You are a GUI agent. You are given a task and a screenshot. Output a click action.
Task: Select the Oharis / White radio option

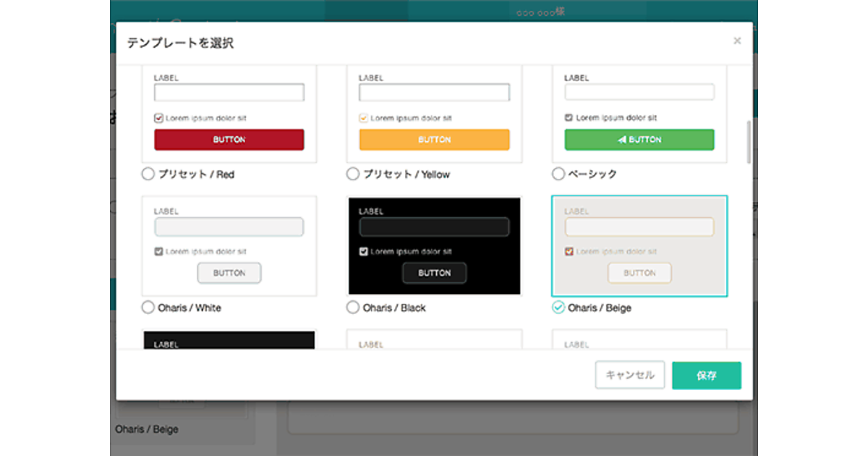(148, 308)
